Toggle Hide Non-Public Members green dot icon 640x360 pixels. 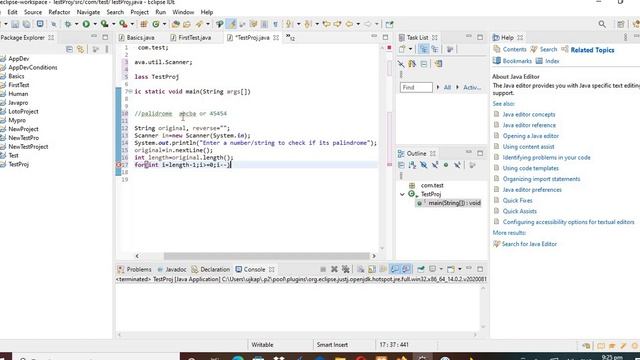[x=446, y=165]
